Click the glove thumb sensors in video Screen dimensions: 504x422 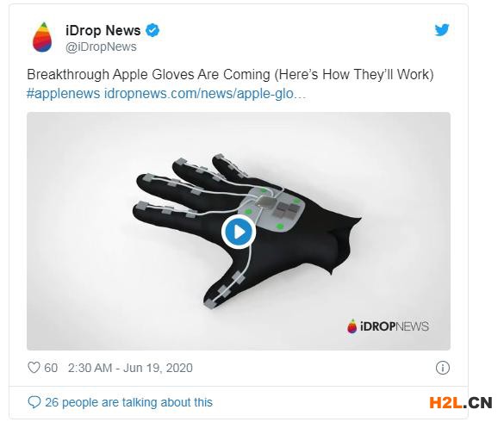[x=227, y=290]
